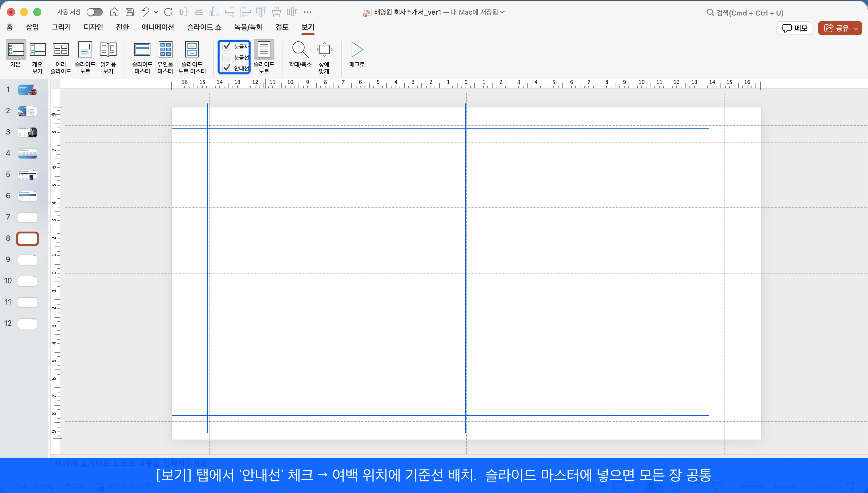Select slide 4 thumbnail
The image size is (868, 493).
click(27, 154)
